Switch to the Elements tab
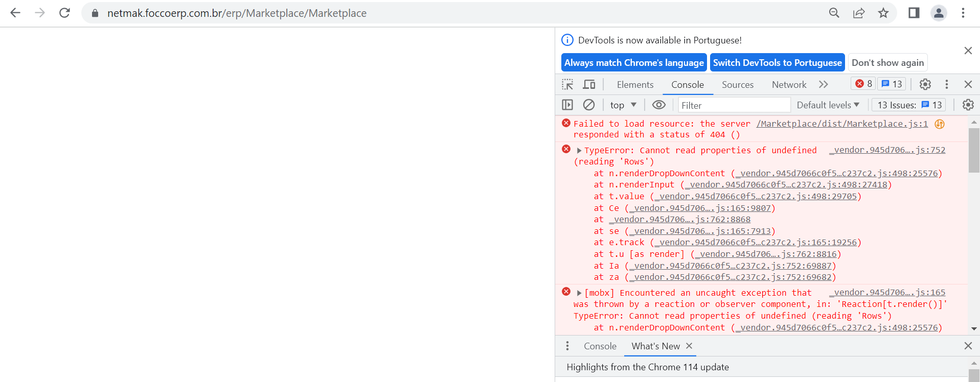Image resolution: width=980 pixels, height=382 pixels. coord(635,85)
